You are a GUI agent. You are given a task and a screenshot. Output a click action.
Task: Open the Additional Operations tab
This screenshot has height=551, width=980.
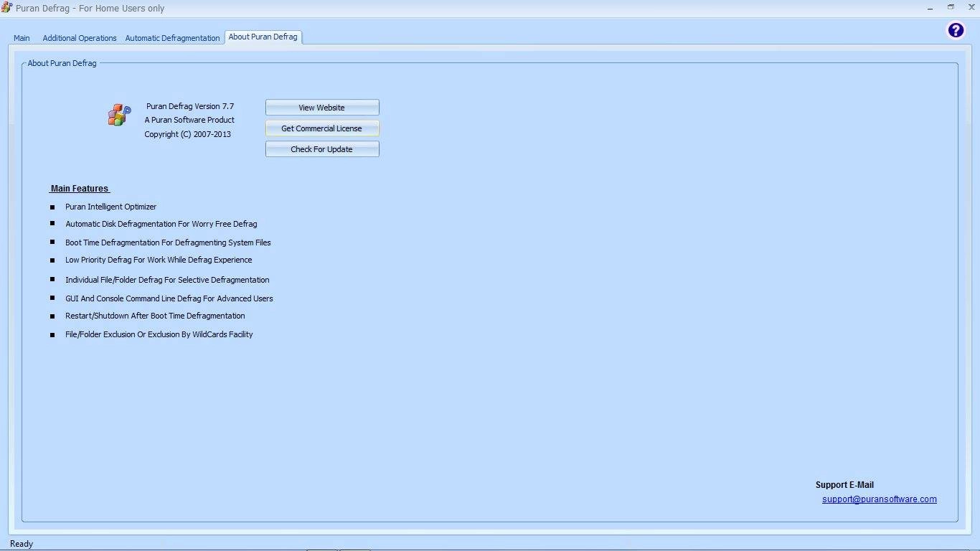click(x=80, y=38)
